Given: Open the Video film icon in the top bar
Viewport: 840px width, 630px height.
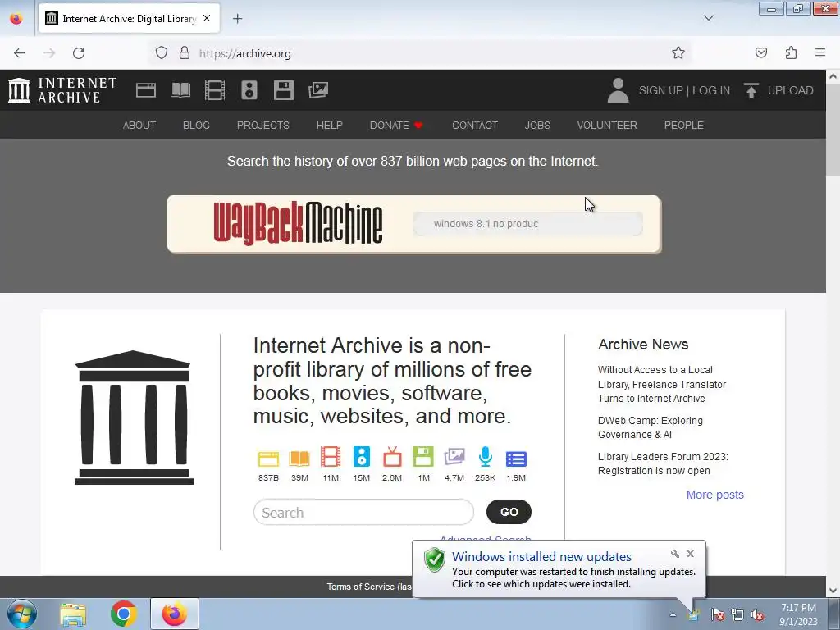Looking at the screenshot, I should [x=215, y=90].
